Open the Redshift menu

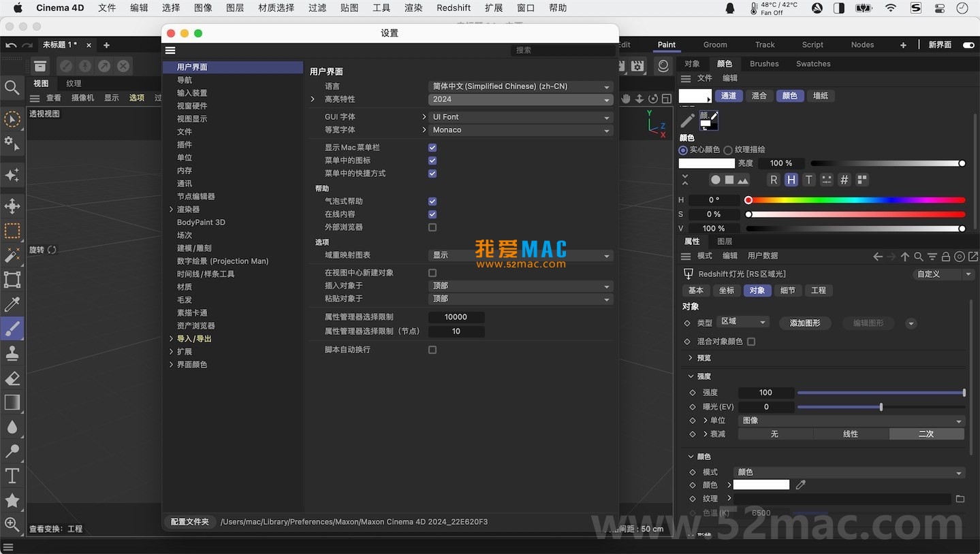click(454, 8)
